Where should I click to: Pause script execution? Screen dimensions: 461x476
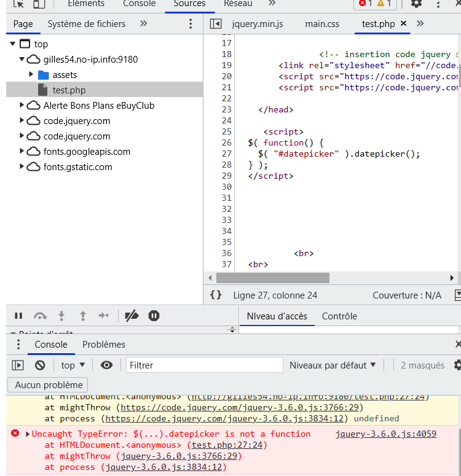point(18,316)
